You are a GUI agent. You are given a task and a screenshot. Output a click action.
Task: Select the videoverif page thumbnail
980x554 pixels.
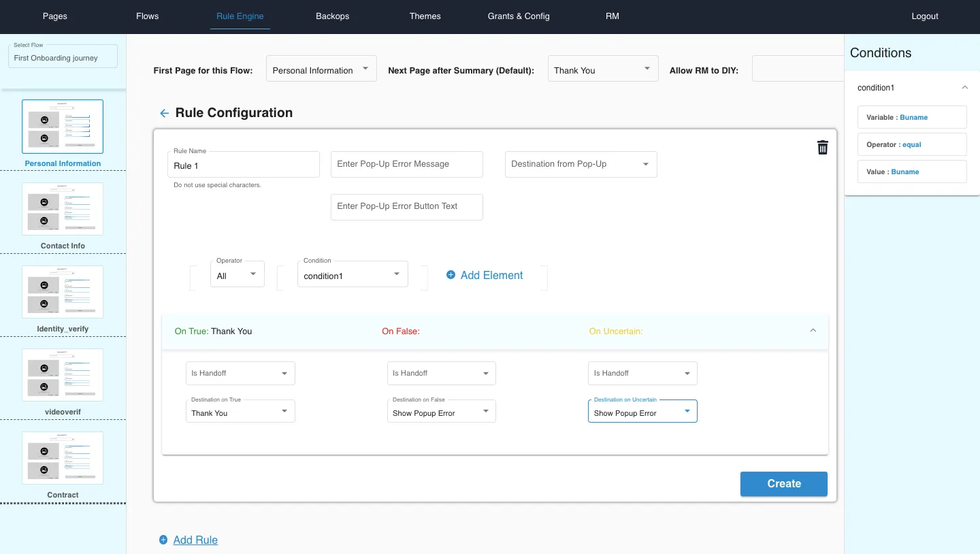(x=63, y=375)
